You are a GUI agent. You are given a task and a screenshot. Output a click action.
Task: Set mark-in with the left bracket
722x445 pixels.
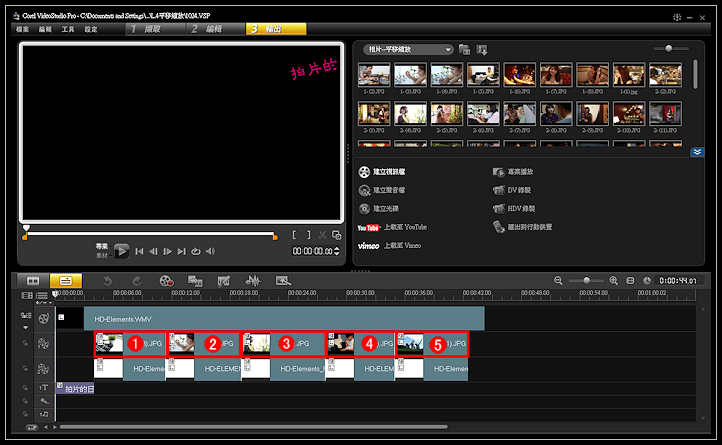click(x=294, y=235)
